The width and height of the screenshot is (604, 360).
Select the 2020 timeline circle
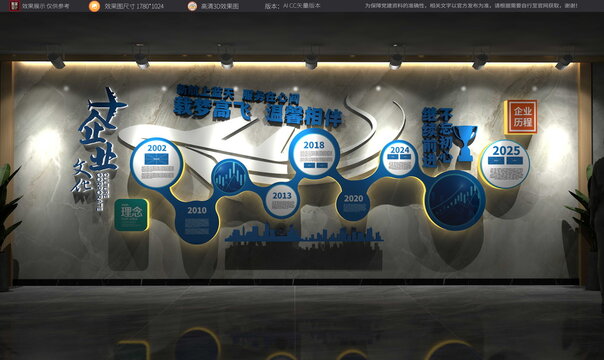(x=353, y=203)
